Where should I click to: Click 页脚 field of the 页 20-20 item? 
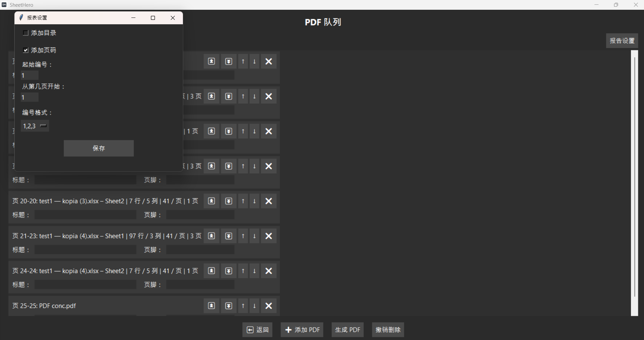point(200,215)
